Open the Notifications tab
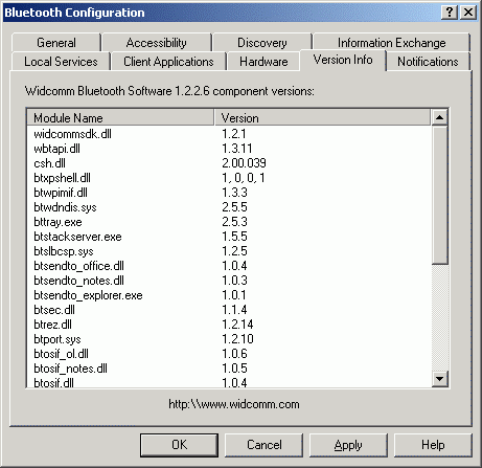This screenshot has width=482, height=468. pyautogui.click(x=428, y=61)
